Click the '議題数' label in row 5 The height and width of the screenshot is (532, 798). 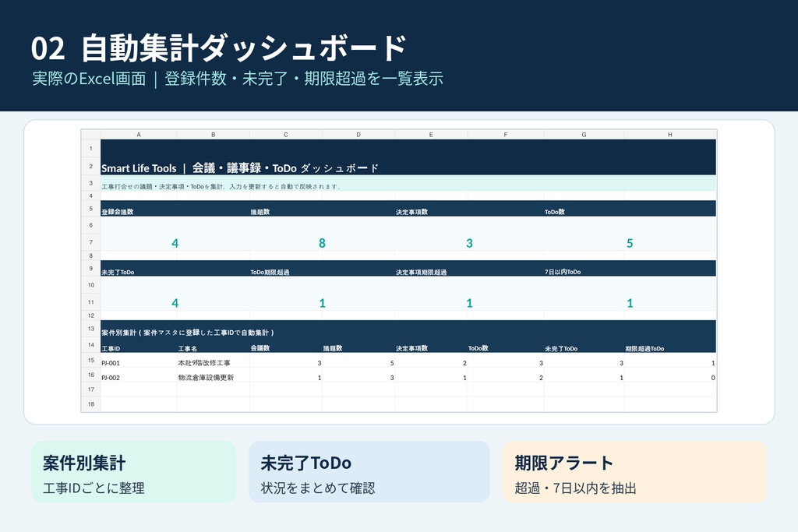260,212
